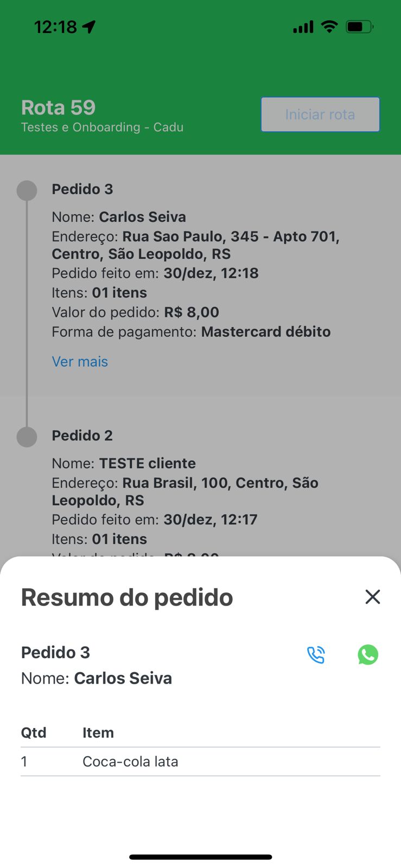
Task: Close the Resumo do pedido sheet
Action: (373, 597)
